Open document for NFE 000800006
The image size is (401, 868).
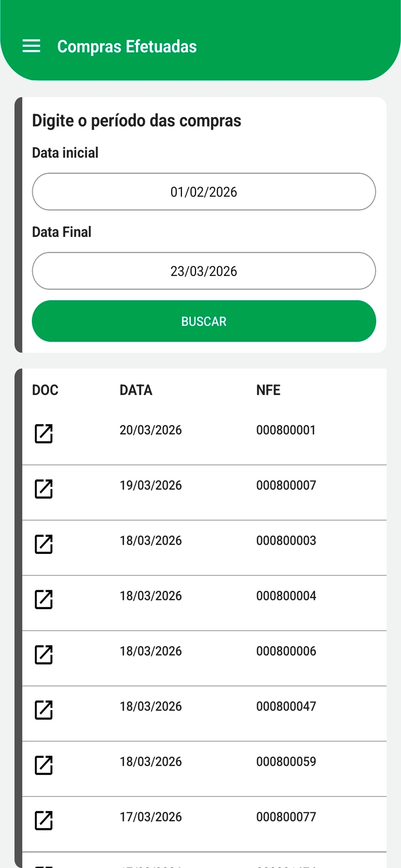click(44, 655)
